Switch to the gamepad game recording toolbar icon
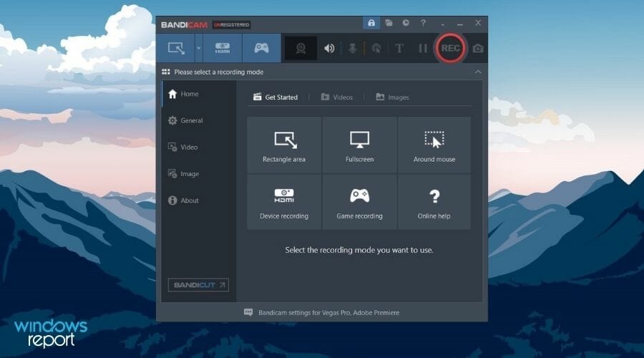Viewport: 644px width, 358px height. pos(262,48)
